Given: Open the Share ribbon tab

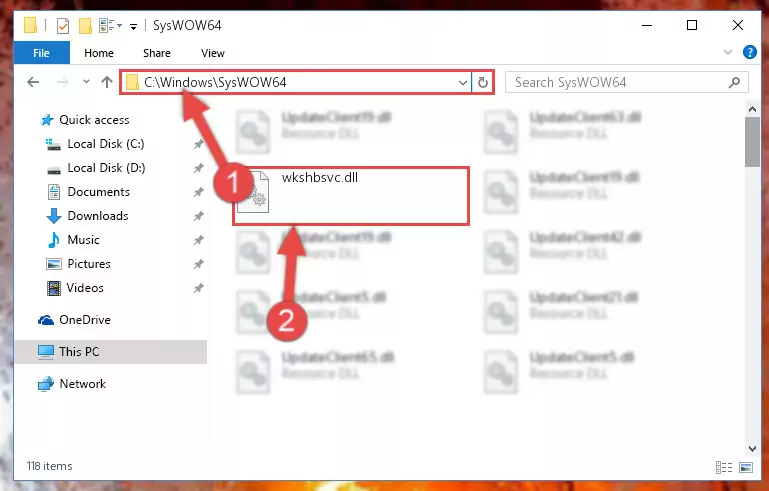Looking at the screenshot, I should [x=157, y=53].
